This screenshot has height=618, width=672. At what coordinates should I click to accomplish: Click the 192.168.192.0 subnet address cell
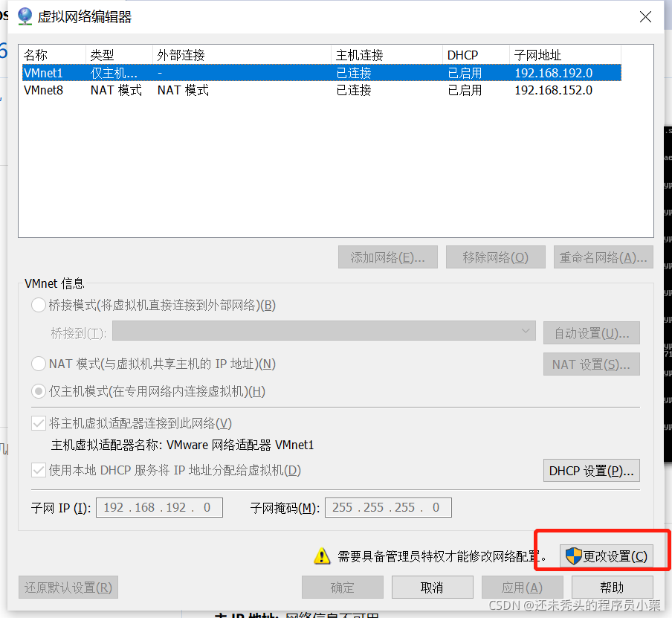click(x=553, y=73)
